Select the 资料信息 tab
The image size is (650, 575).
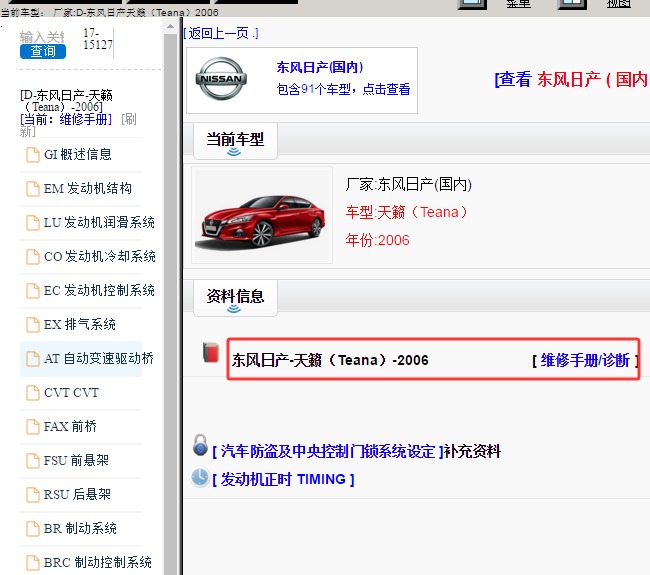coord(235,298)
